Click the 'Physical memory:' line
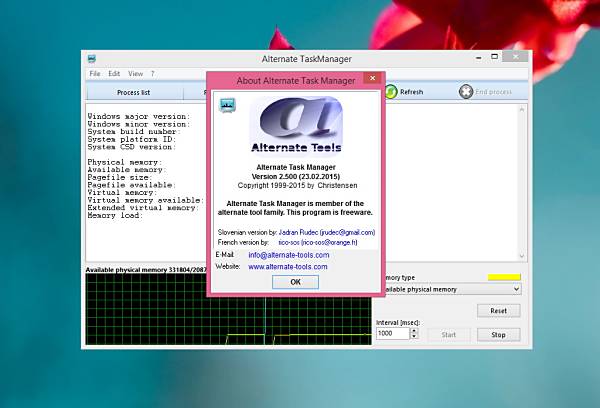 [125, 162]
